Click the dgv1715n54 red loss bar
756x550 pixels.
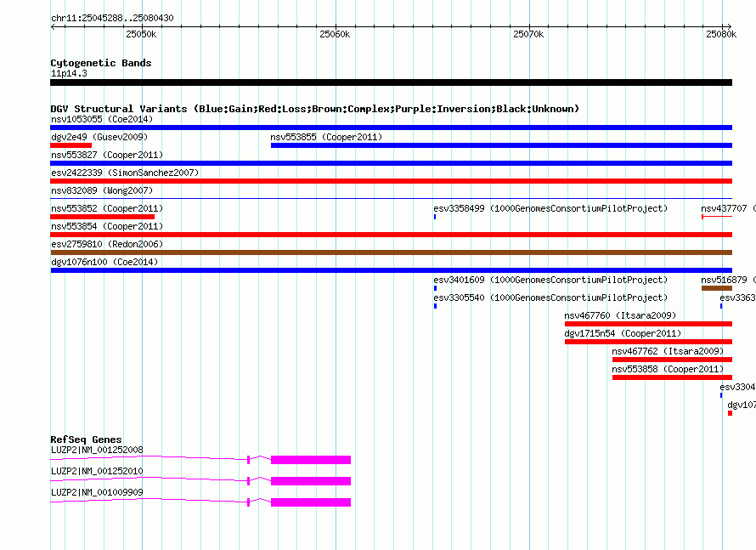(x=648, y=342)
